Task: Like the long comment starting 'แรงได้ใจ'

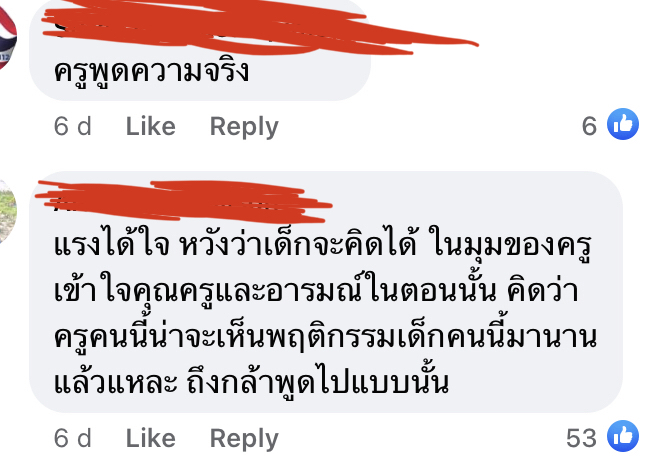Action: [x=151, y=438]
